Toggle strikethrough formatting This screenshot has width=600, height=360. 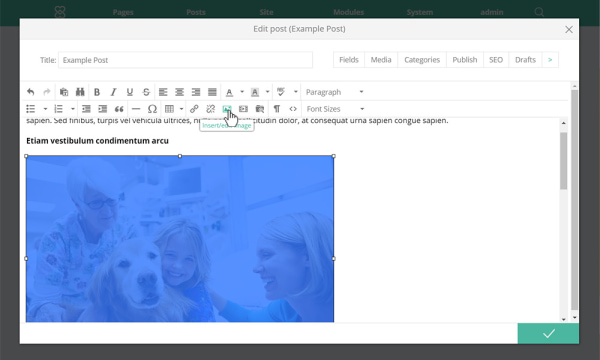tap(146, 92)
